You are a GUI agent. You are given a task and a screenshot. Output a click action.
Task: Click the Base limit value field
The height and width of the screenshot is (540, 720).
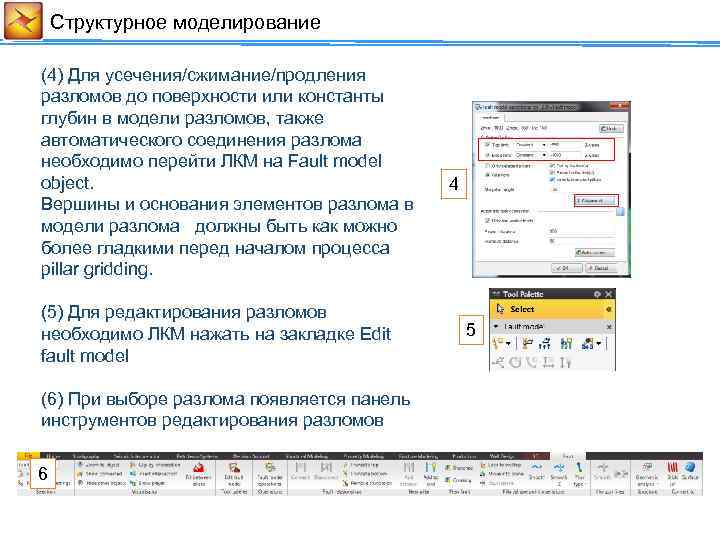[566, 155]
